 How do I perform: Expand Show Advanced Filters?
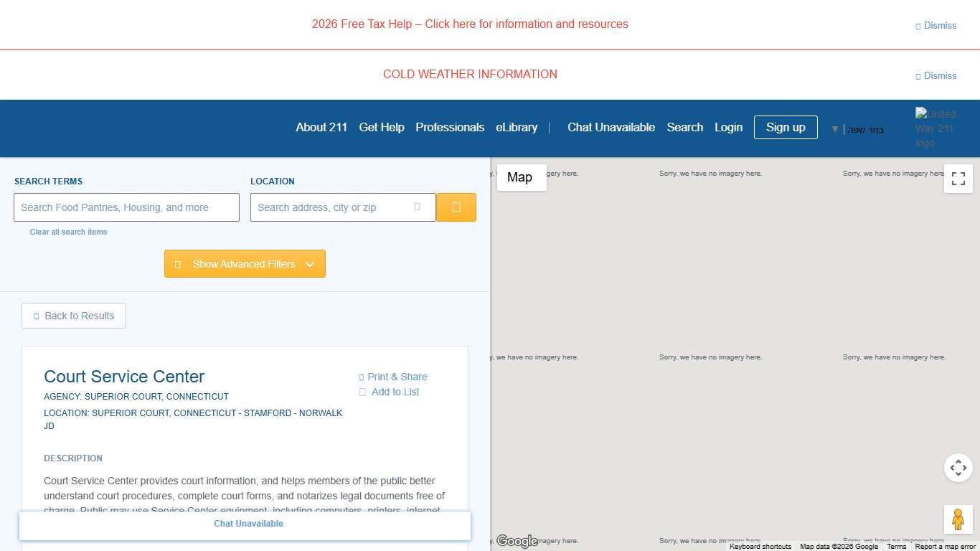pos(245,264)
